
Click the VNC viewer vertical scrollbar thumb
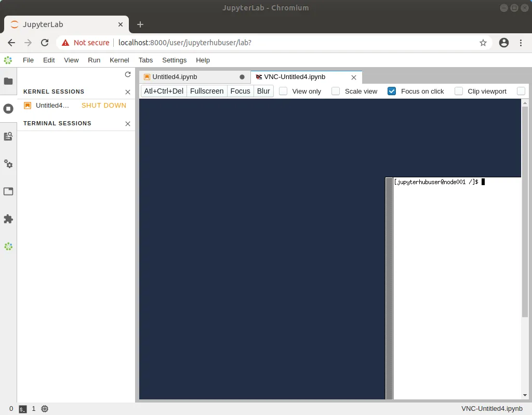525,212
